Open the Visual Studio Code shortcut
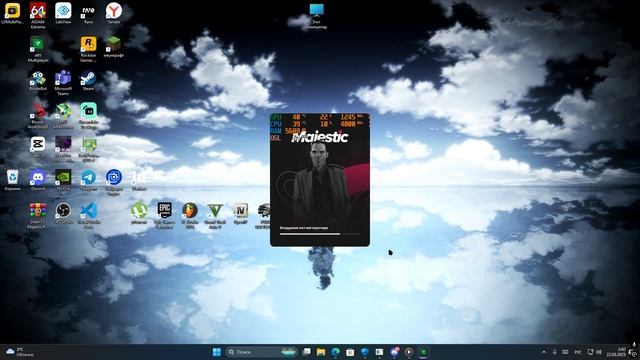640x360 pixels. (x=88, y=216)
